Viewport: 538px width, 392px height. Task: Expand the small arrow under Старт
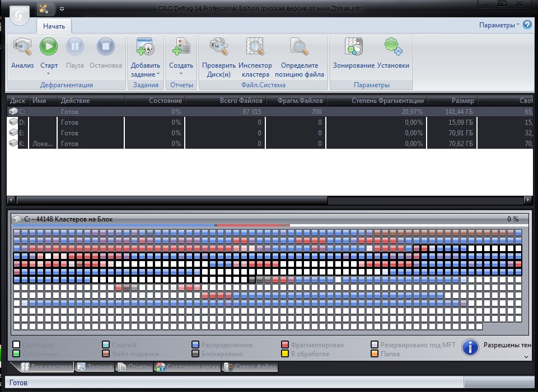(x=48, y=74)
